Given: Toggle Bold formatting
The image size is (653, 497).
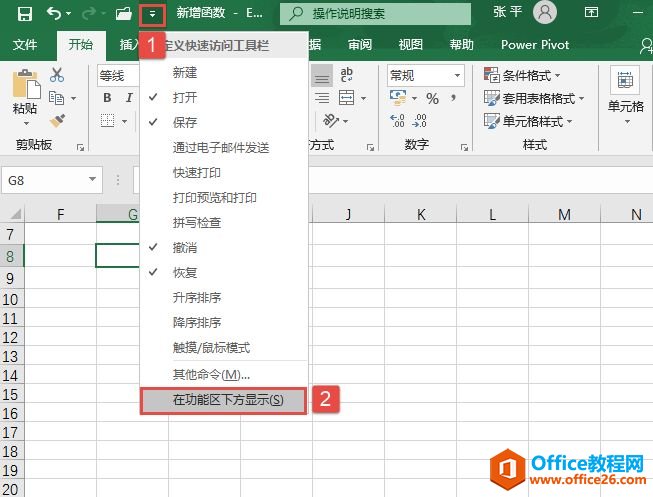Looking at the screenshot, I should [107, 98].
